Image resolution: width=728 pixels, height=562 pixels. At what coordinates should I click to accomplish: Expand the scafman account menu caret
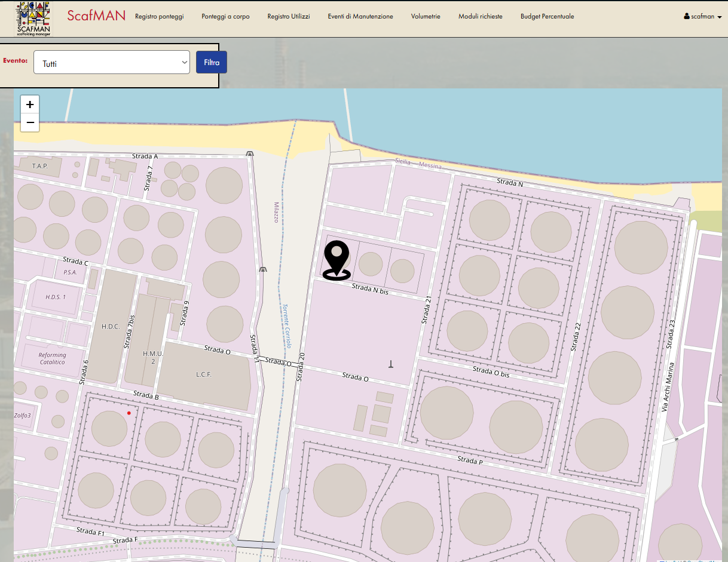point(720,17)
